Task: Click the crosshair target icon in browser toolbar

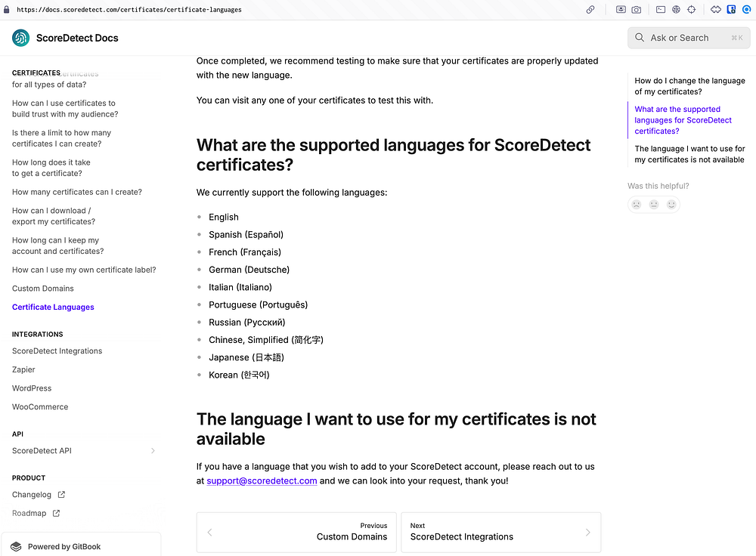Action: 692,10
